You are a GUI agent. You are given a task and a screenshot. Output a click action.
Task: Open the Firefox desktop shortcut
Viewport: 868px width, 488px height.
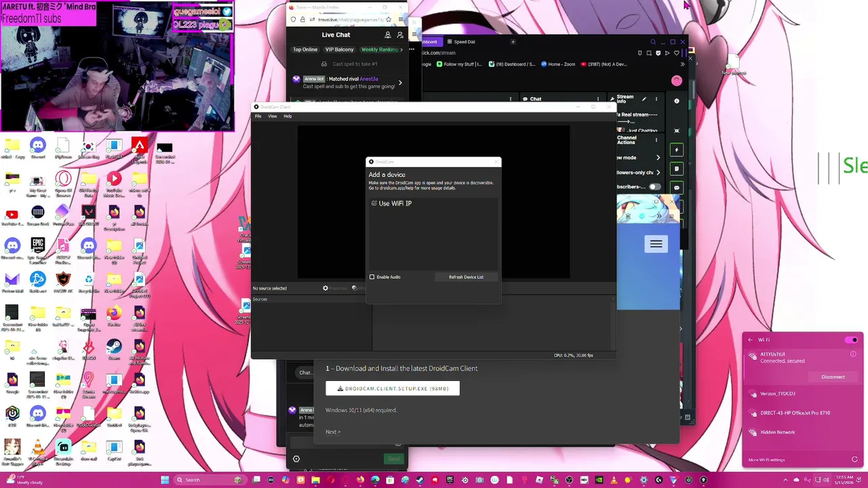coord(114,316)
